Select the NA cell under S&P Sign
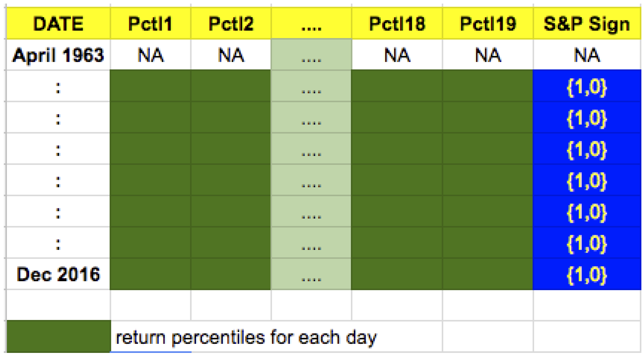Screen dimensions: 644x356 click(x=587, y=55)
